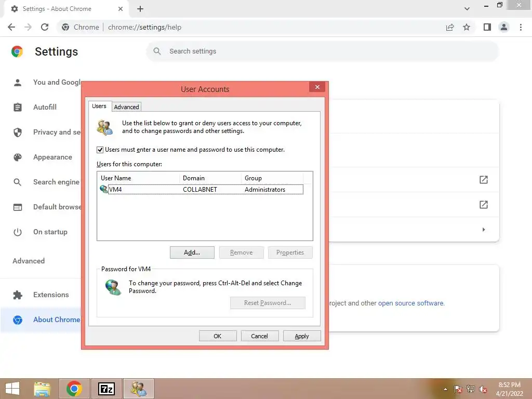
Task: Open Extensions in Chrome sidebar
Action: click(41, 295)
